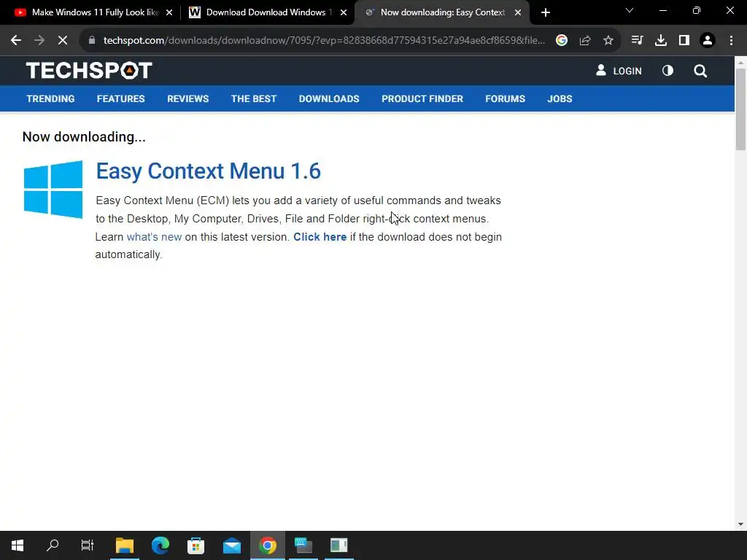
Task: Open the last running app on the taskbar
Action: 339,545
